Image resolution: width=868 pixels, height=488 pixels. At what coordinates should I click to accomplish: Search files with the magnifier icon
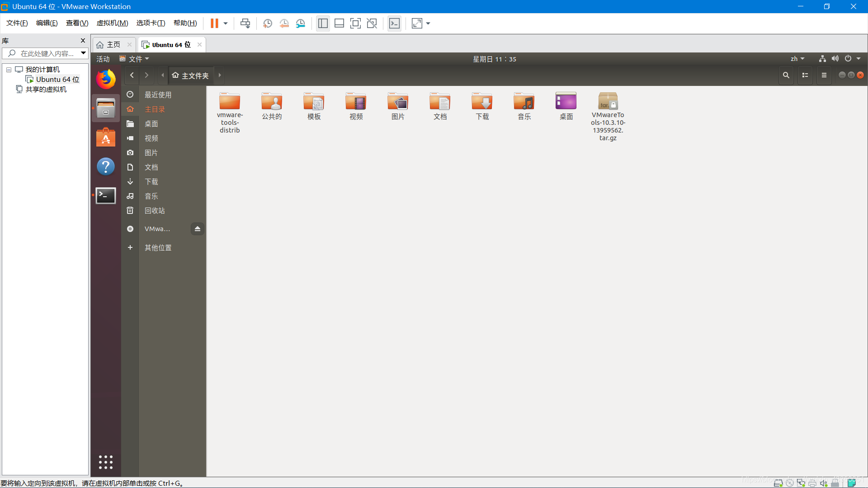[786, 76]
